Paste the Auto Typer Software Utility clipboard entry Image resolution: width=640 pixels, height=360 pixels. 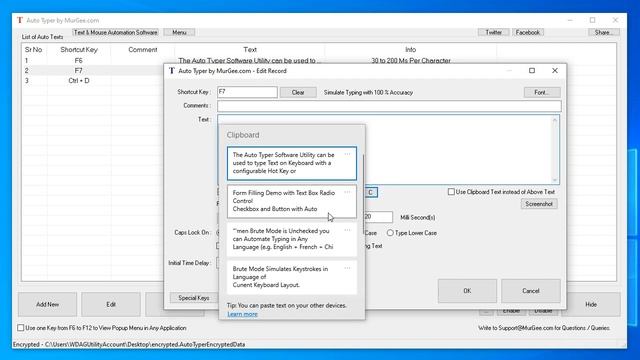[x=291, y=163]
